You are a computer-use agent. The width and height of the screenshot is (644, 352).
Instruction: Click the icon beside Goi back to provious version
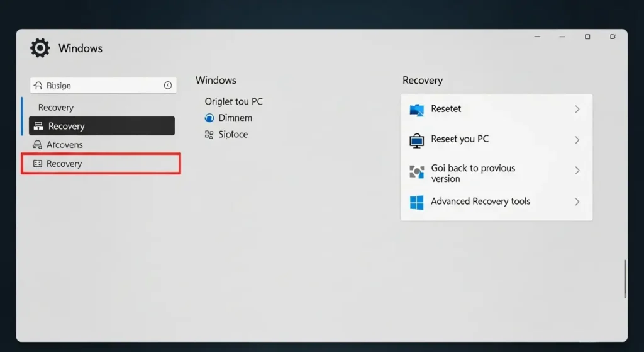tap(416, 172)
